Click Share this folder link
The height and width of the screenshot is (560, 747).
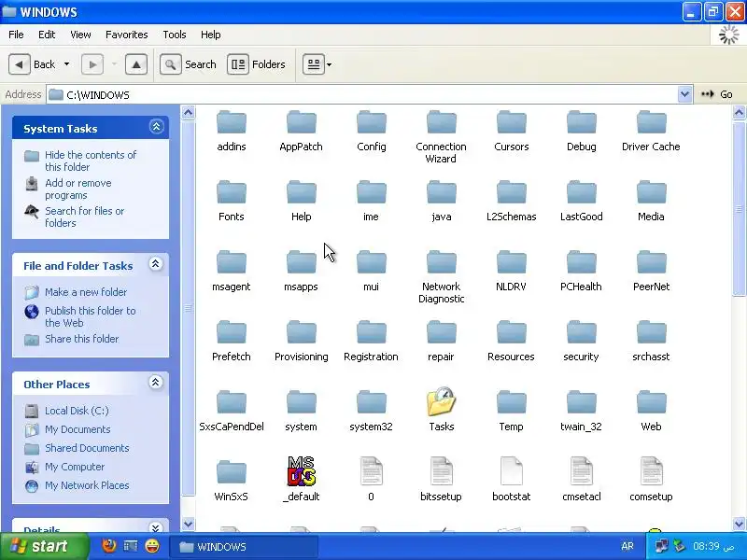[81, 339]
